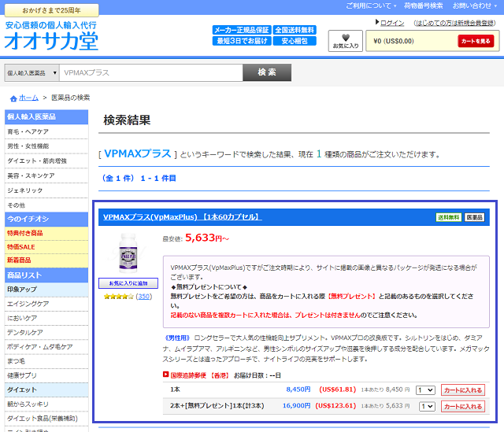
Task: Open 特典付き商品 in the sidebar
Action: 46,234
